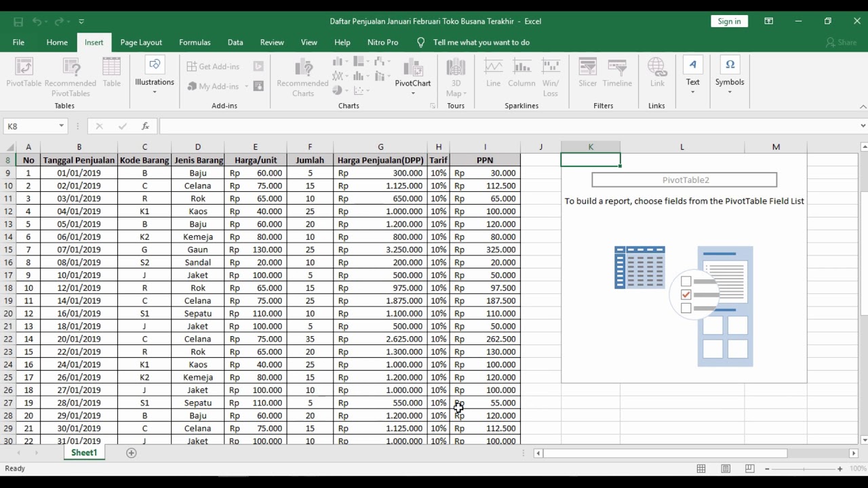The width and height of the screenshot is (868, 488).
Task: Click the lightbulb Tell me icon
Action: click(420, 42)
